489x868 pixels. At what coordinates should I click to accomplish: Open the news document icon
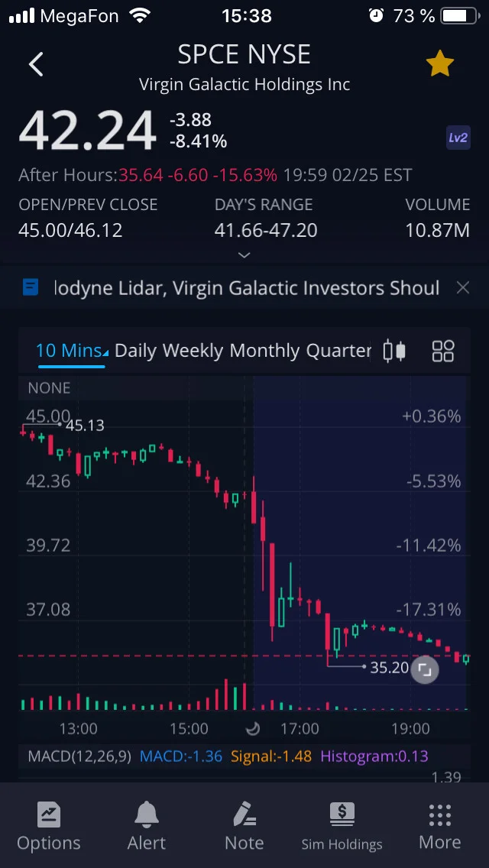[x=31, y=287]
